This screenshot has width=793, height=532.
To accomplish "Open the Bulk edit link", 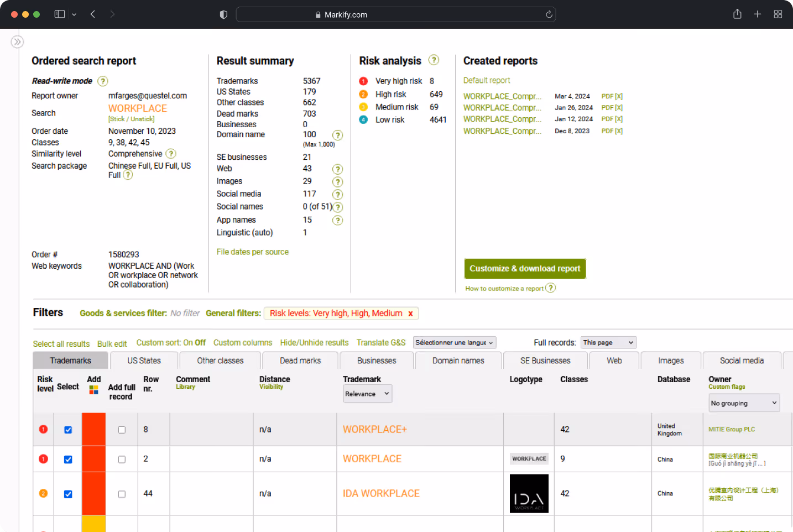I will [112, 344].
